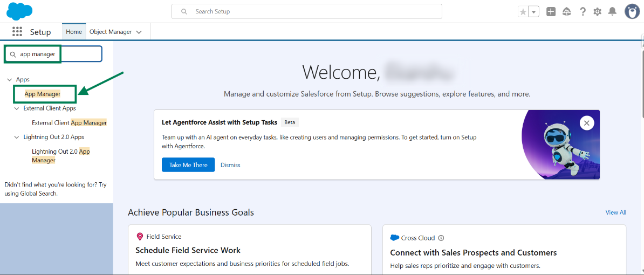Open the favorites list dropdown arrow
Screen dimensions: 644x275
[x=533, y=12]
